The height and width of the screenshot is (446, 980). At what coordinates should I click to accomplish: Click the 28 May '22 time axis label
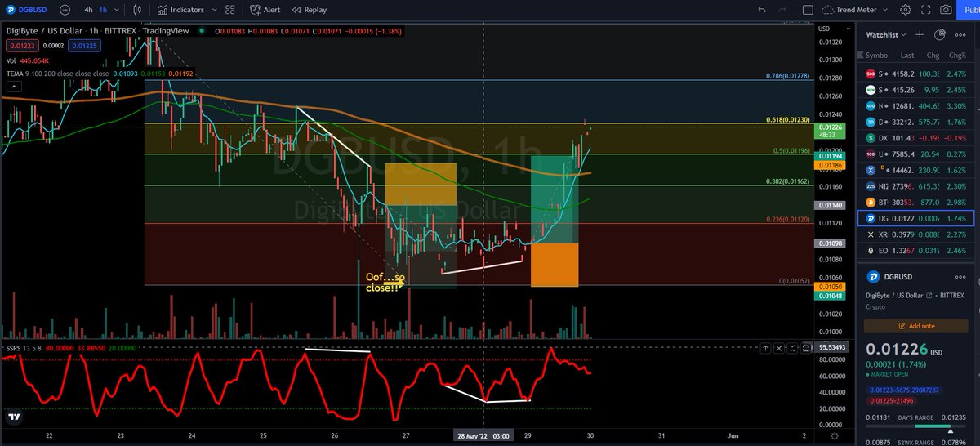(x=484, y=436)
